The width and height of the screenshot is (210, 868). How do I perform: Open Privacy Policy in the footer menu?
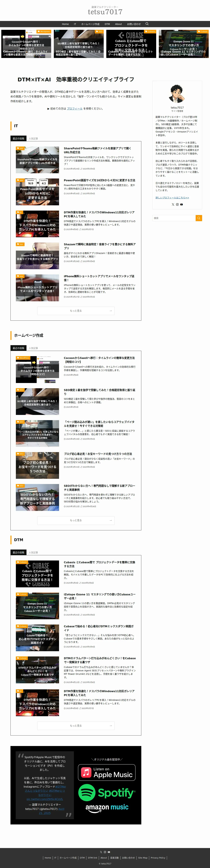point(158,858)
